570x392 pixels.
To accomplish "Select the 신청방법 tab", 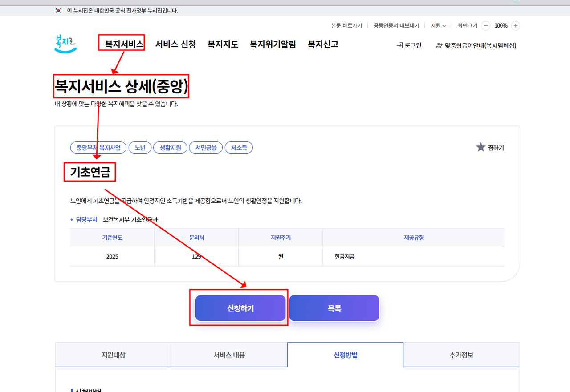I will point(346,355).
